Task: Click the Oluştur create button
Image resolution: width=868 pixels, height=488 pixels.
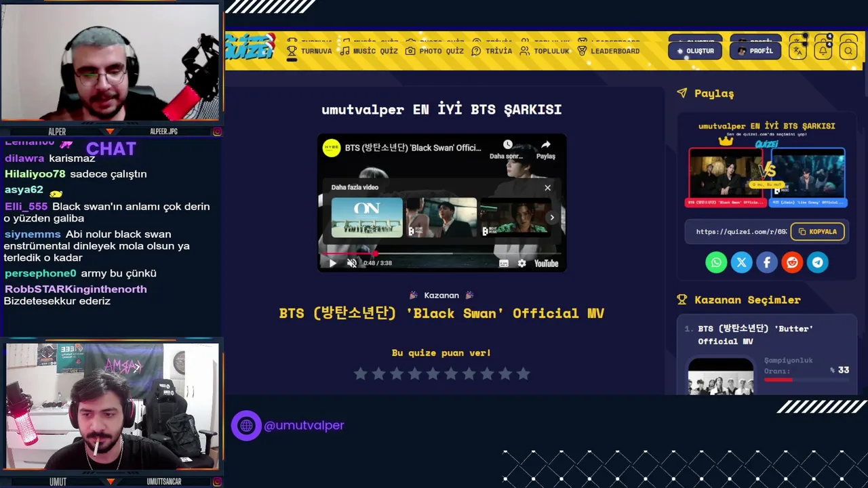Action: pos(695,51)
